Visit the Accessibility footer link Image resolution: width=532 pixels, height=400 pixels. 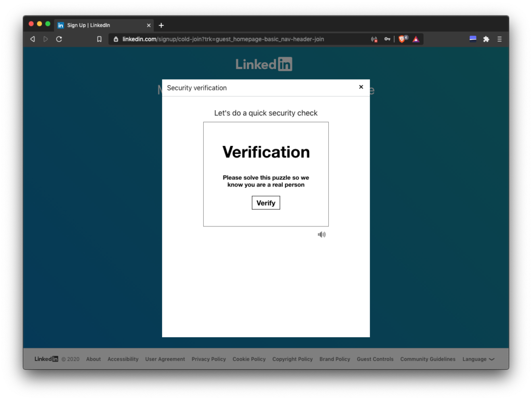tap(123, 359)
